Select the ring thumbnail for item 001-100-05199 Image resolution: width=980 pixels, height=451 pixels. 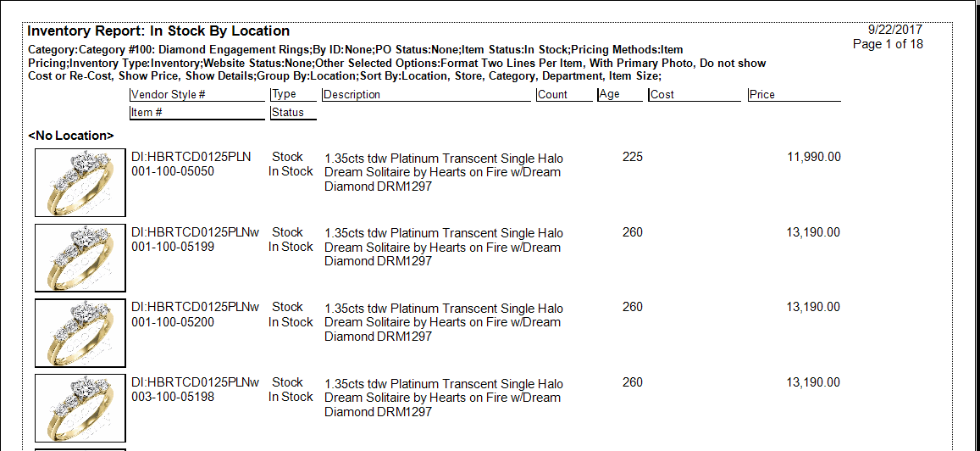[80, 258]
